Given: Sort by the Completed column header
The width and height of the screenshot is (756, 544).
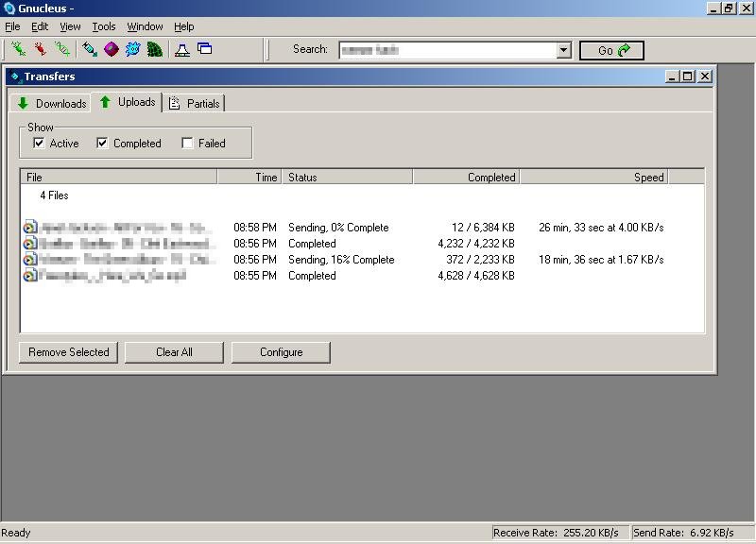Looking at the screenshot, I should pos(466,177).
